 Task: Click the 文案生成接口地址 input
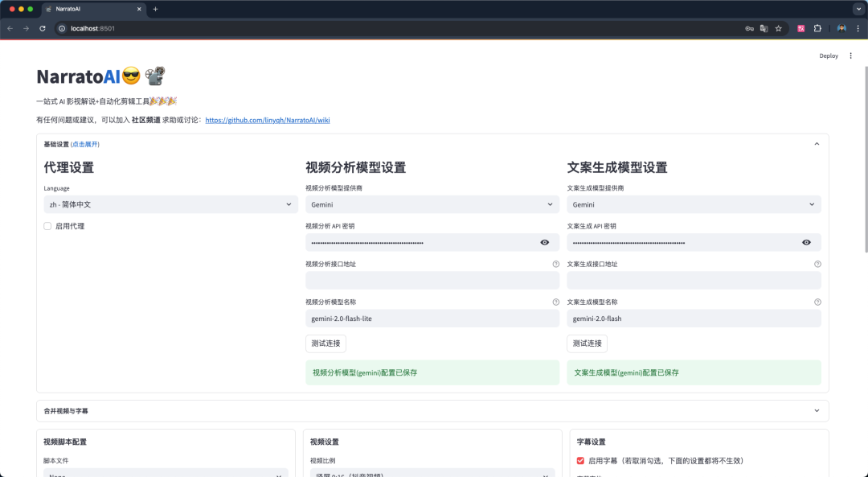pyautogui.click(x=694, y=280)
